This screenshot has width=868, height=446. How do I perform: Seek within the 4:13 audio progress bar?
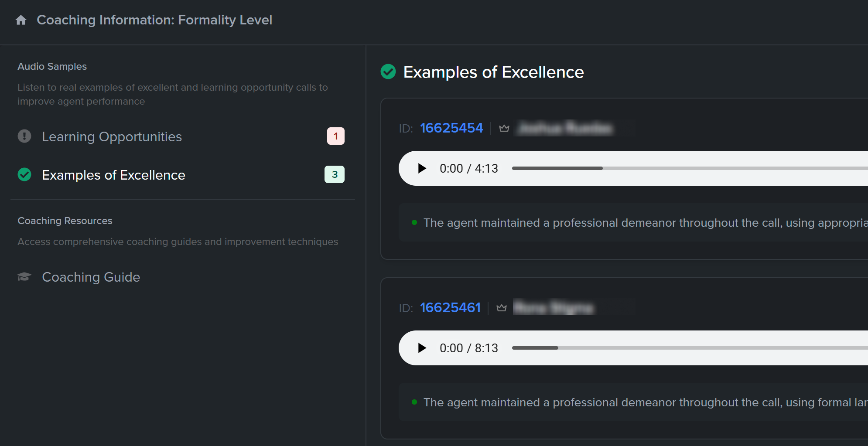(x=690, y=168)
